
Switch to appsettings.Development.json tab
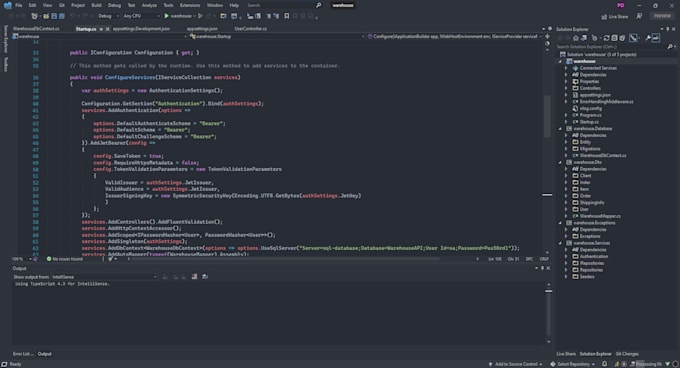click(141, 29)
